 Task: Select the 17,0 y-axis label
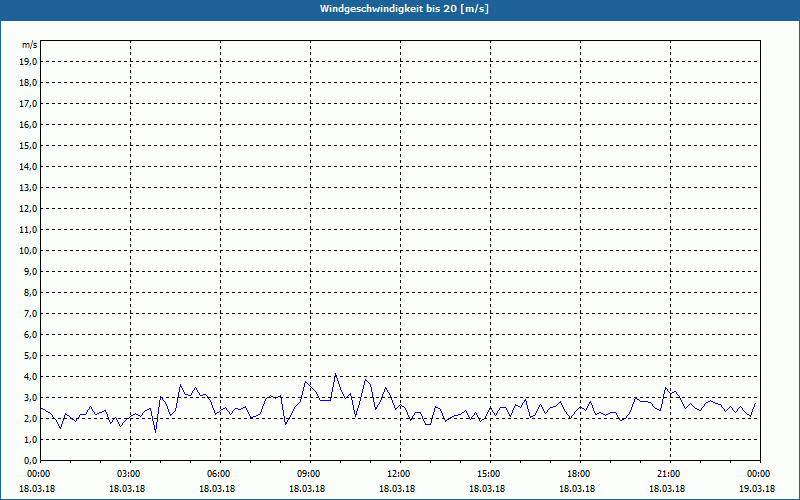click(x=29, y=104)
